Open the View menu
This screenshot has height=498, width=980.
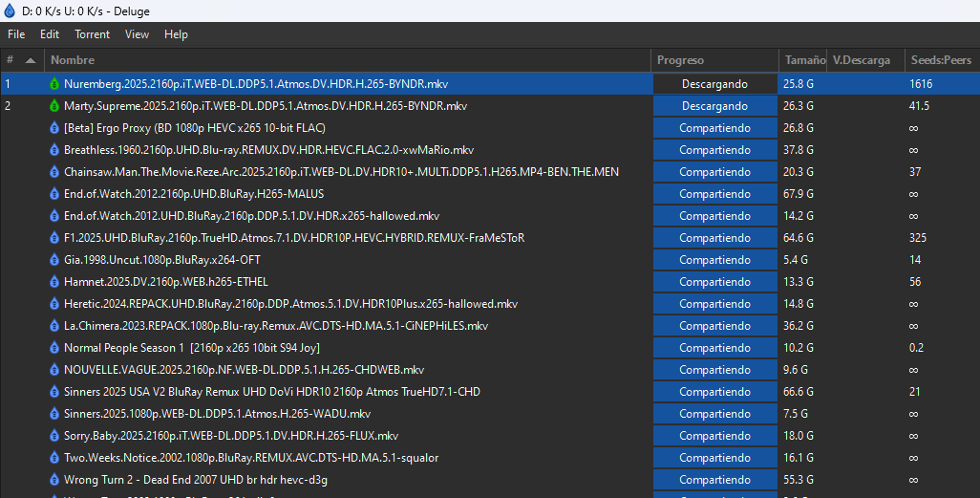point(137,34)
